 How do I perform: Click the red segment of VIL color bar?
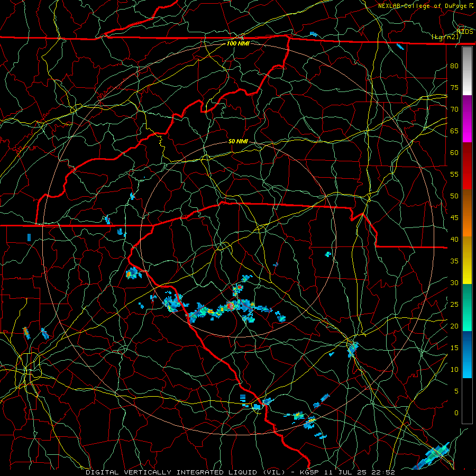coord(467,166)
